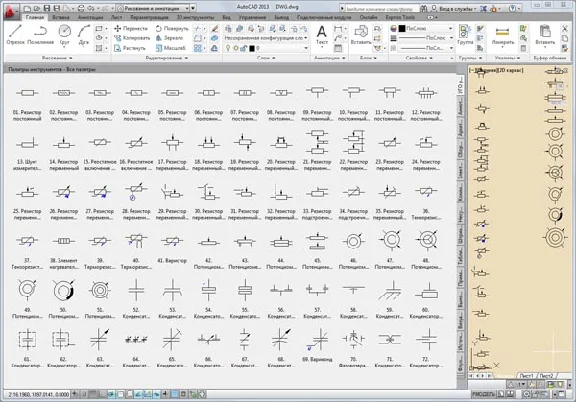Switch to the Express Tools ribbon tab
This screenshot has height=402, width=576.
click(x=400, y=17)
